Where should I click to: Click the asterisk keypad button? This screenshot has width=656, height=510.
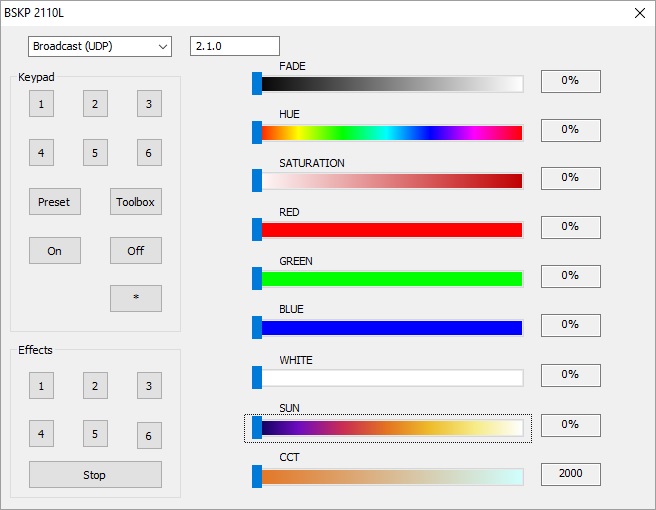(x=136, y=298)
